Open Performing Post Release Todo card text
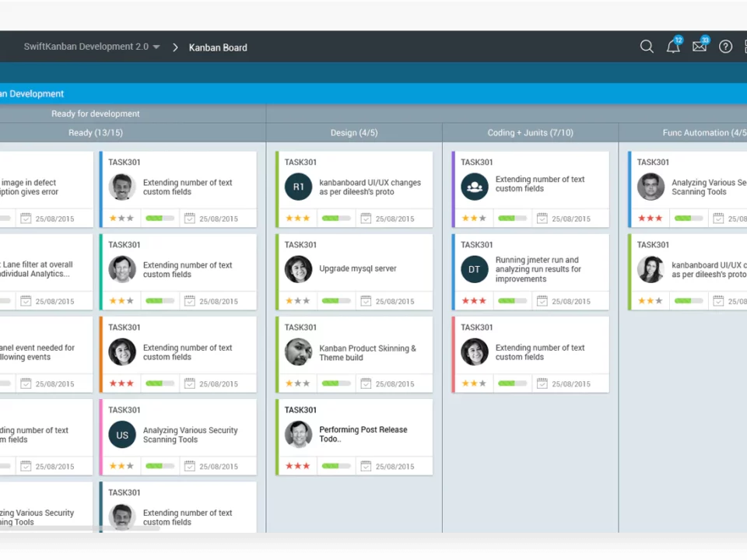Image resolution: width=747 pixels, height=560 pixels. (x=363, y=434)
